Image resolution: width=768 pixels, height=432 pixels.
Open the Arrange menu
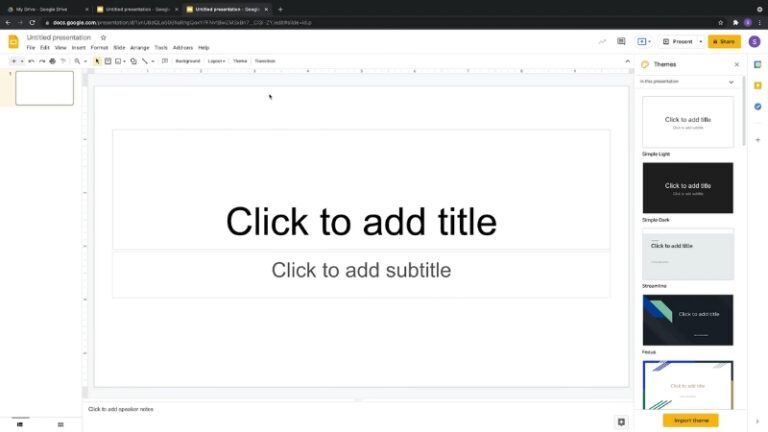click(x=139, y=47)
